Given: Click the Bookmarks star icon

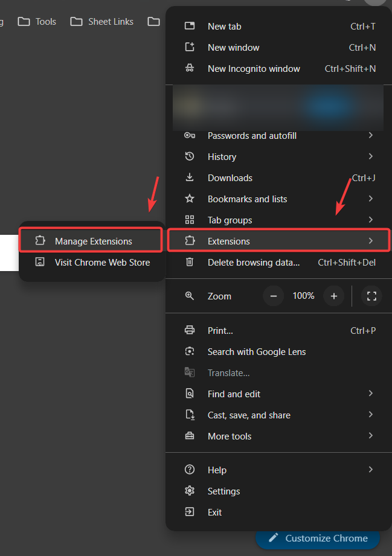Looking at the screenshot, I should point(190,199).
